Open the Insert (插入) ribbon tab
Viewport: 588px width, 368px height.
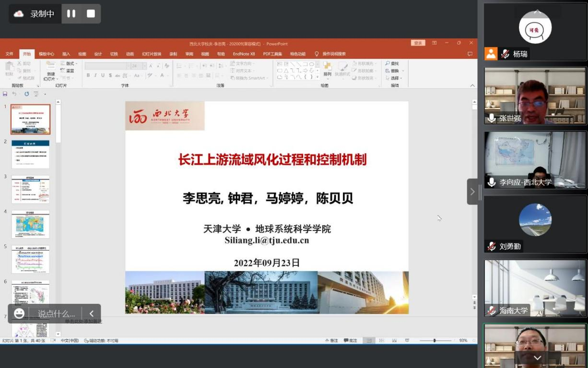[x=66, y=54]
